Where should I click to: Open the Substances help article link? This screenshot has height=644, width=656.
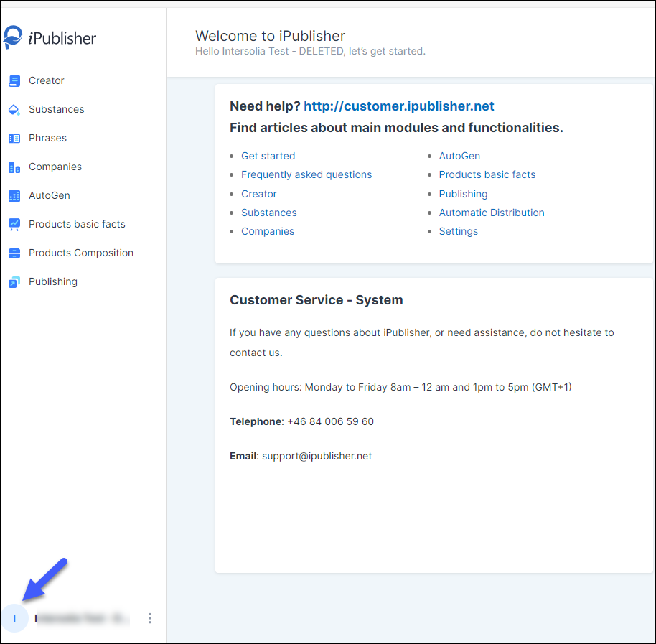(x=269, y=213)
